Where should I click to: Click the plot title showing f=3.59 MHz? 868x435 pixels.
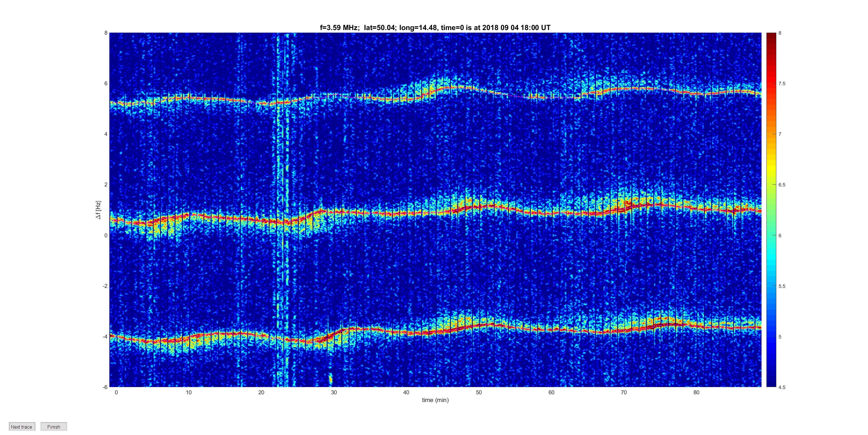pos(435,28)
